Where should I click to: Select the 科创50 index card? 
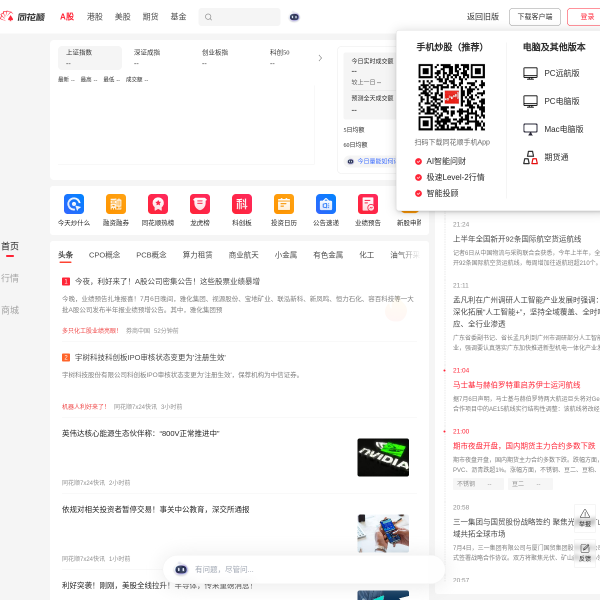tap(291, 58)
